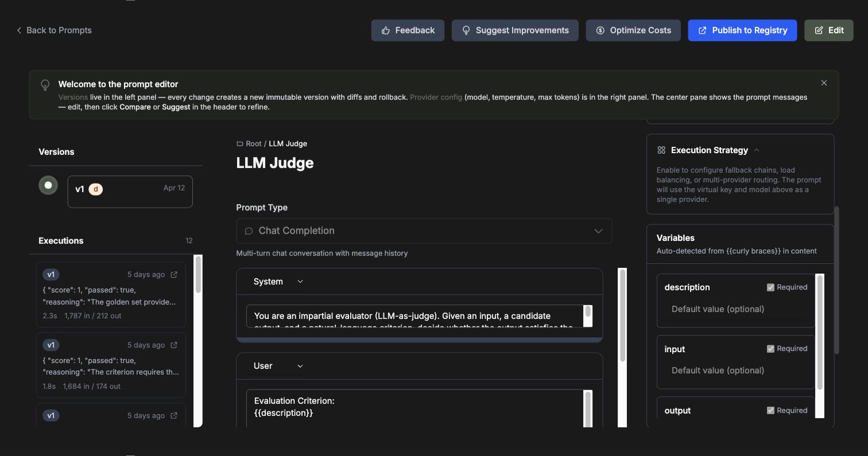The image size is (868, 456).
Task: Collapse the Execution Strategy section chevron
Action: tap(757, 150)
